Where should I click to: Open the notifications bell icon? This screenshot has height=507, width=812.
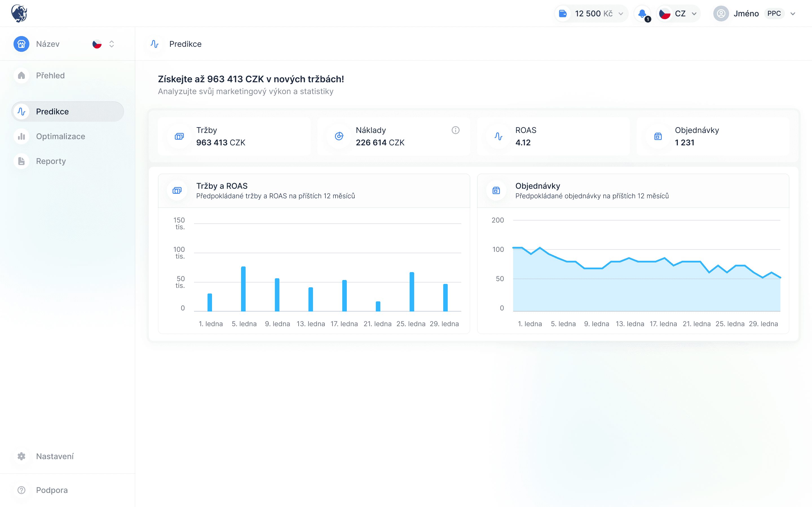pyautogui.click(x=642, y=14)
